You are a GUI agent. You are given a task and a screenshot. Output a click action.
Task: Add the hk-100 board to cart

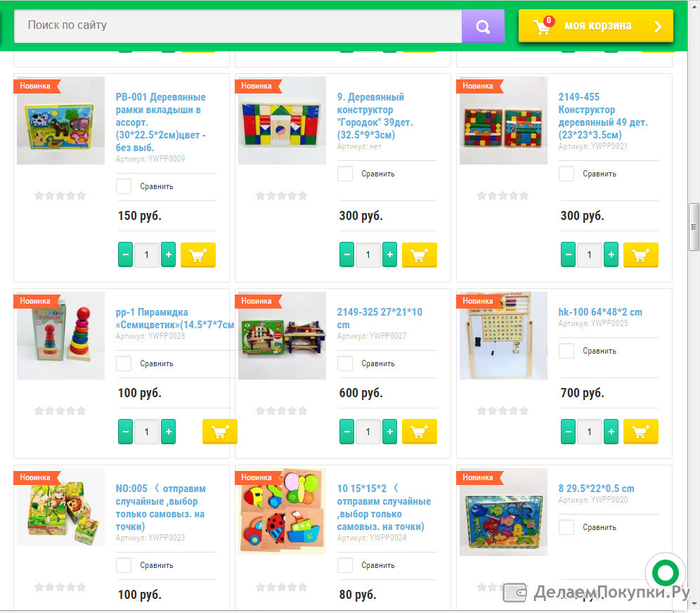tap(641, 432)
